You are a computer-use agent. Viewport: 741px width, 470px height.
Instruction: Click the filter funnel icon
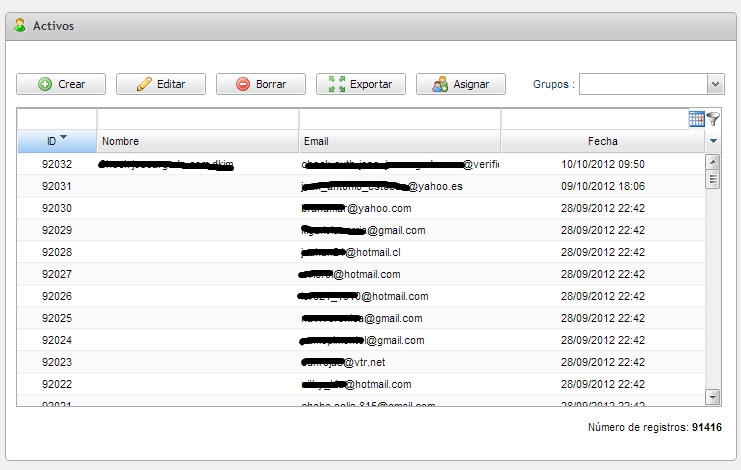(713, 119)
